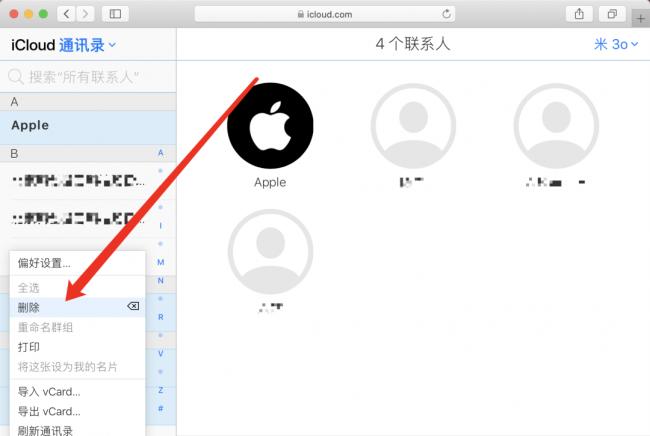Go forward with Safari forward arrow

click(85, 14)
